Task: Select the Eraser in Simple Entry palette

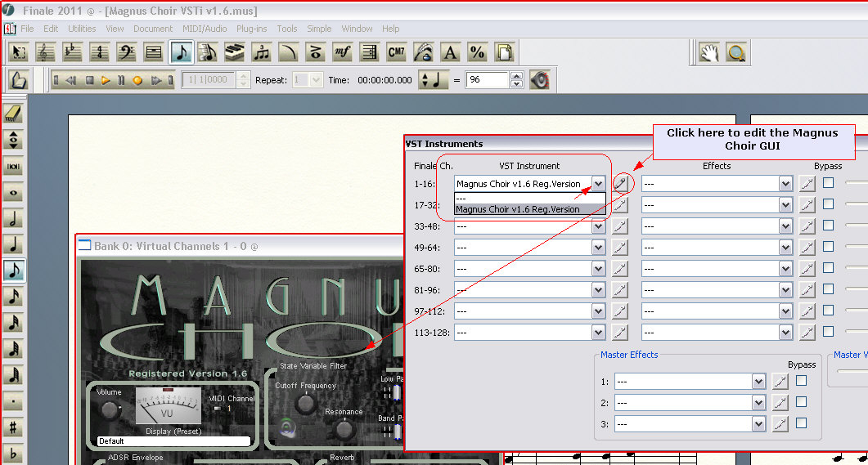Action: (x=13, y=114)
